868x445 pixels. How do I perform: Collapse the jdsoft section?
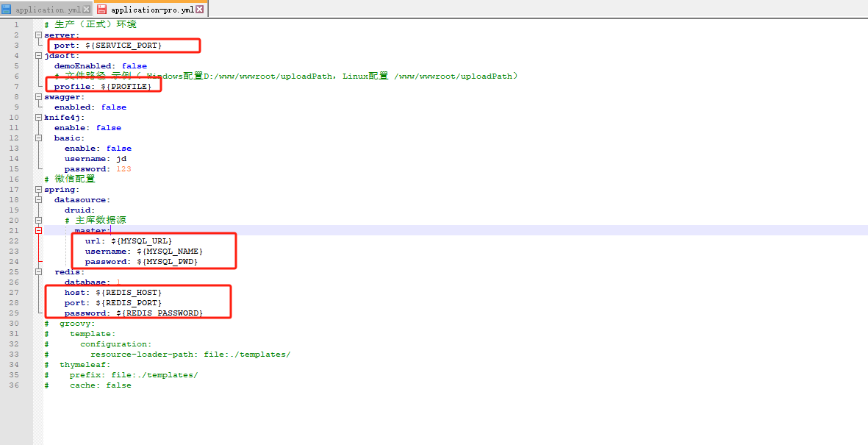click(38, 56)
